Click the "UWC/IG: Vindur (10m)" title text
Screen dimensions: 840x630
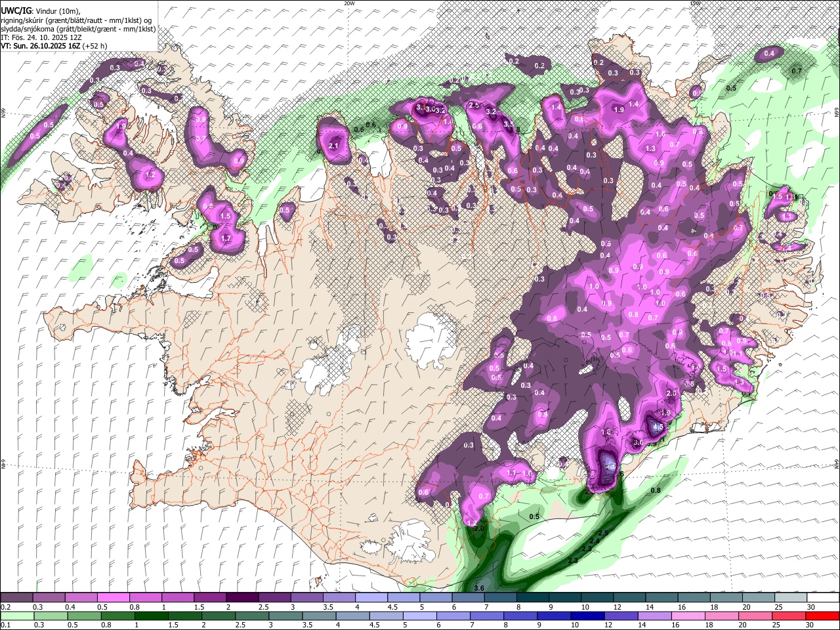(x=40, y=10)
